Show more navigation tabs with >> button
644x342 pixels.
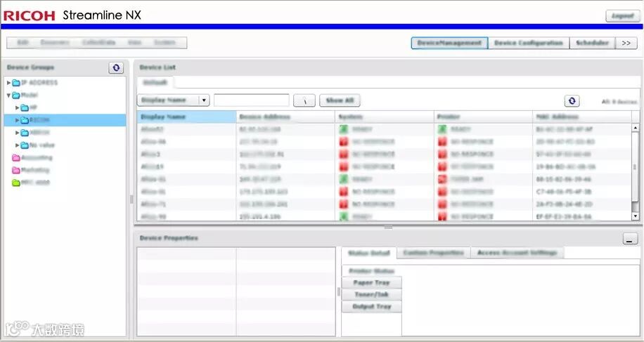pos(626,43)
